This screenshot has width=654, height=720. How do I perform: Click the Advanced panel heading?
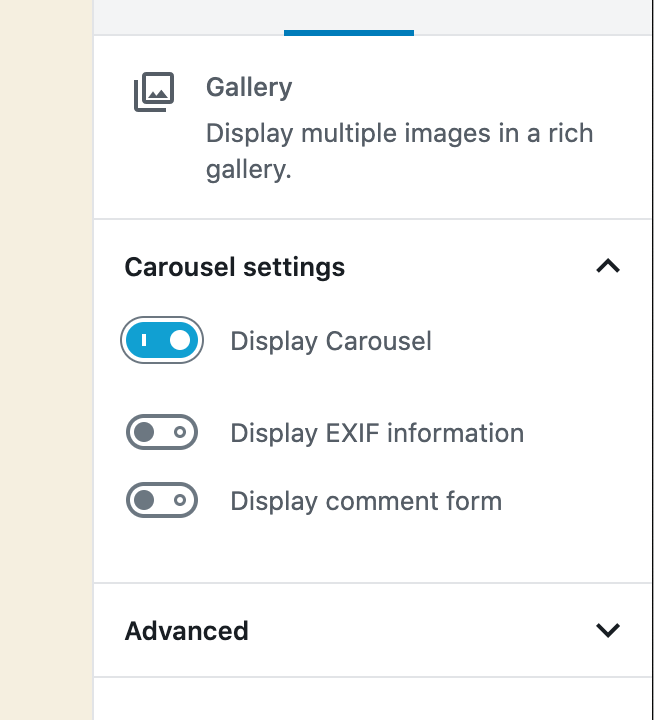point(186,630)
